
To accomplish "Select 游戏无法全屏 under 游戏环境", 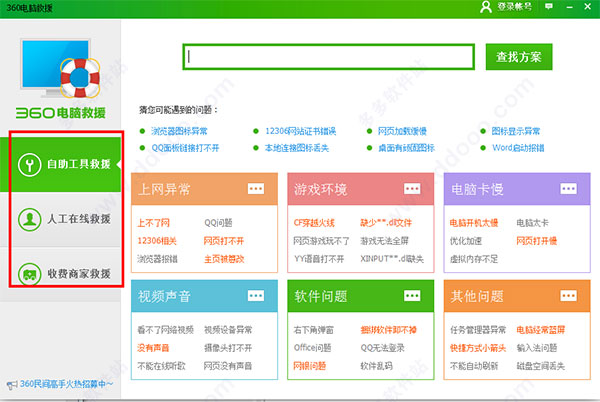I will click(384, 241).
